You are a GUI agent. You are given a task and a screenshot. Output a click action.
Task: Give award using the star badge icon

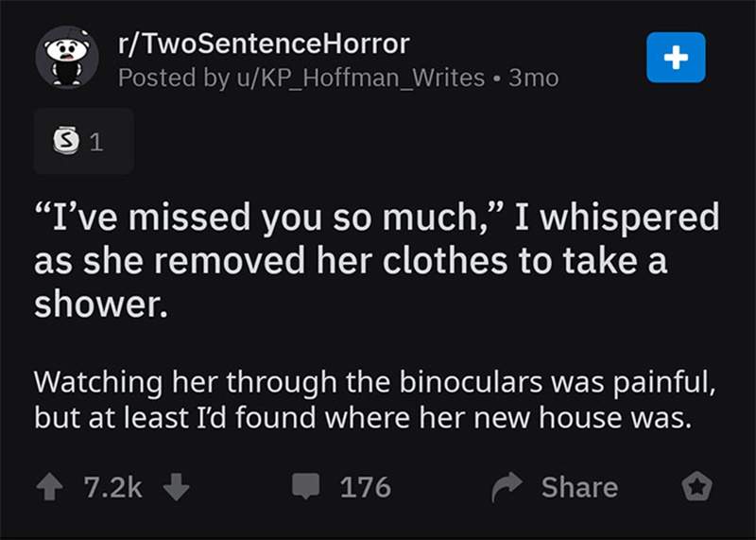tap(696, 486)
